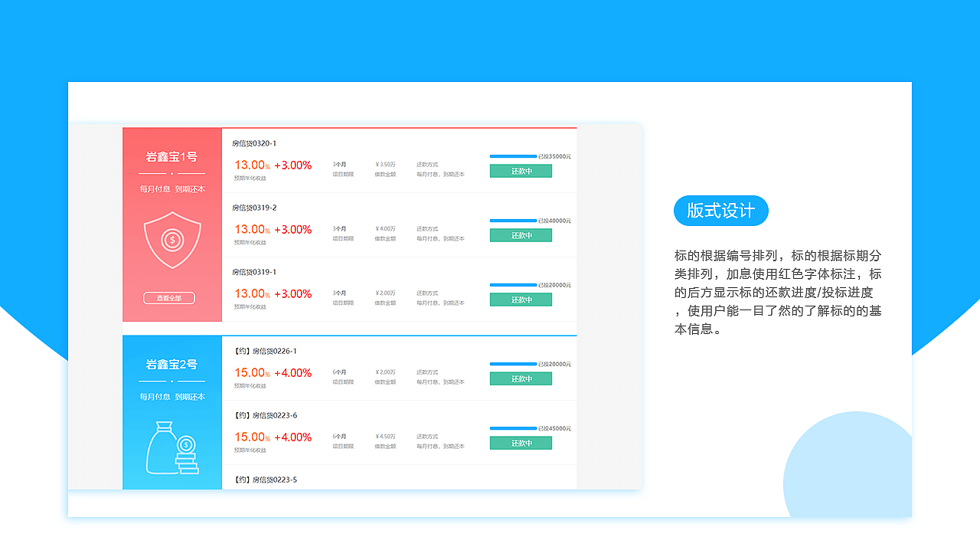
Task: Click 已投35000元 invested amount text
Action: (554, 156)
